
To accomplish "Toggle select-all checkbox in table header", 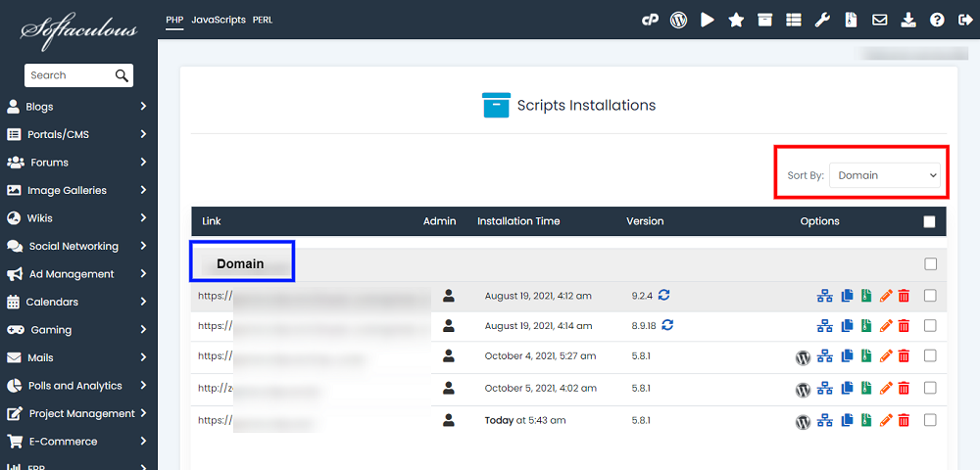I will (x=929, y=221).
